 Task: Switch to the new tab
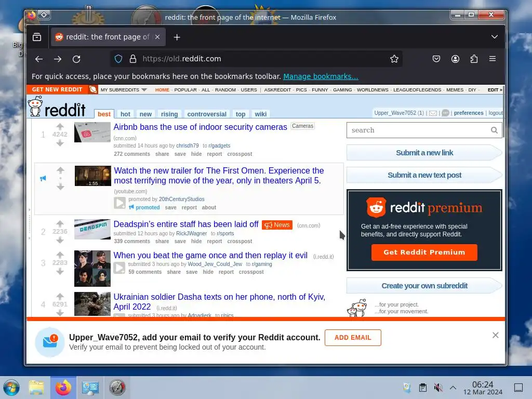click(145, 114)
